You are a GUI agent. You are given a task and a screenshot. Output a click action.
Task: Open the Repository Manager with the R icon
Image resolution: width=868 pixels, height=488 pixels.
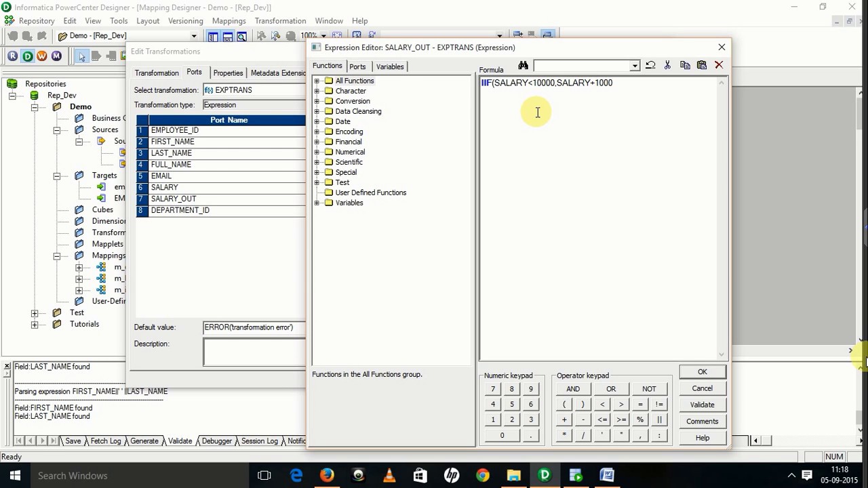coord(13,56)
